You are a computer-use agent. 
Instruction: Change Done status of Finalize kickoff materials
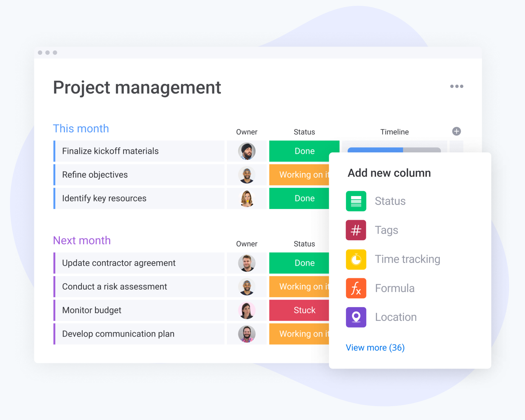click(304, 151)
